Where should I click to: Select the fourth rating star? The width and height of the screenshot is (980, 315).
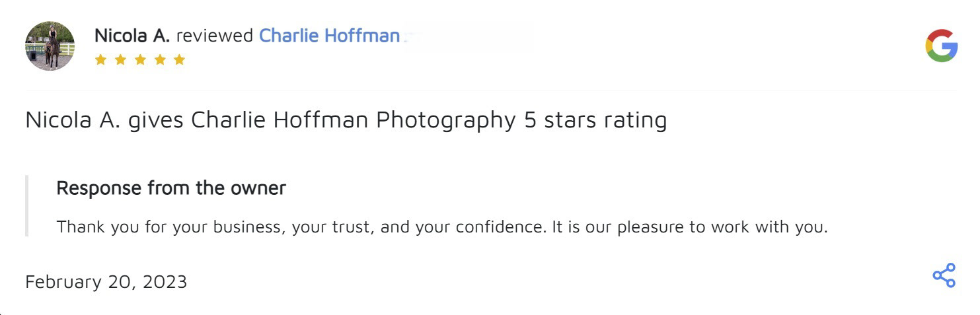[159, 60]
